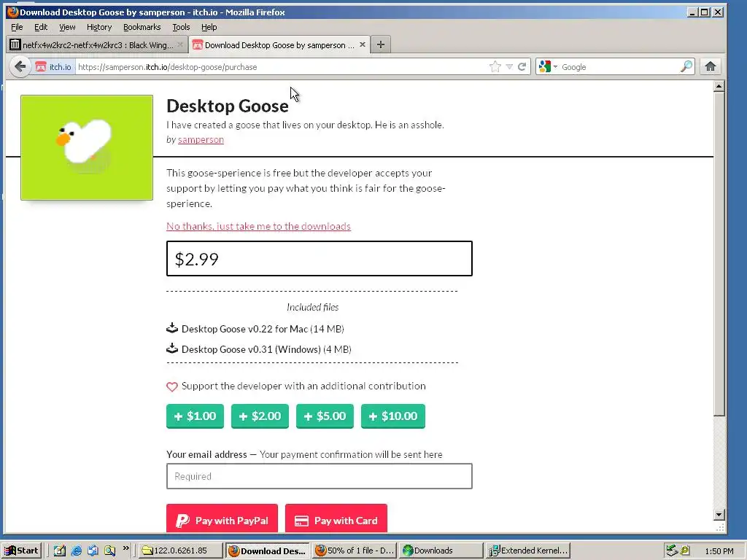Click the first system tray icon
The height and width of the screenshot is (560, 747).
pos(672,551)
